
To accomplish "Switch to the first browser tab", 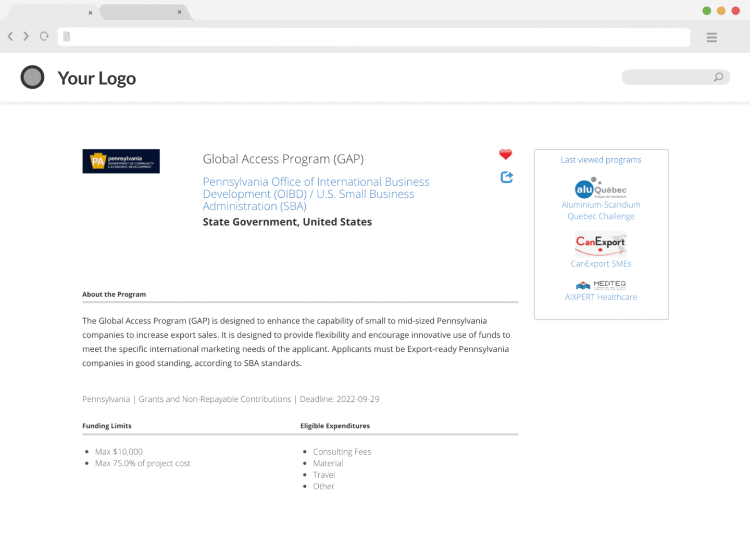I will (52, 12).
